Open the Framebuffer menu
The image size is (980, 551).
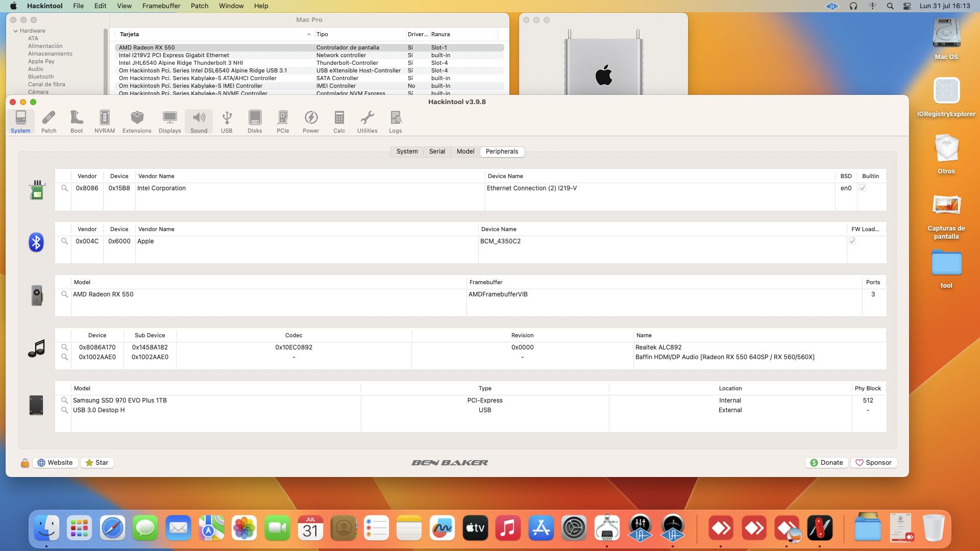point(161,6)
